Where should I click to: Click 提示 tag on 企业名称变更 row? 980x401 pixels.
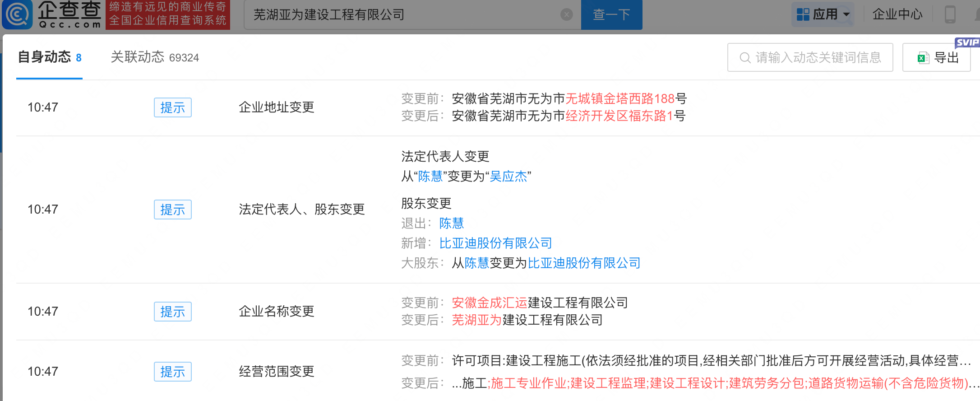pyautogui.click(x=172, y=312)
